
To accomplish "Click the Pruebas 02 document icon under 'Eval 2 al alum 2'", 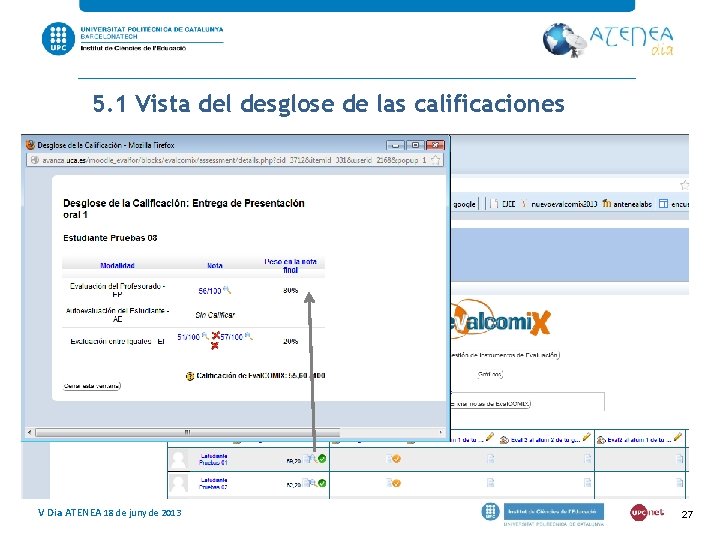I will 587,483.
